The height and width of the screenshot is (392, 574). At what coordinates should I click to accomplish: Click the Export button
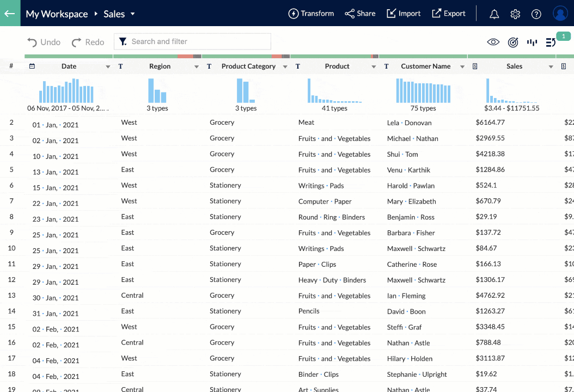pos(448,14)
